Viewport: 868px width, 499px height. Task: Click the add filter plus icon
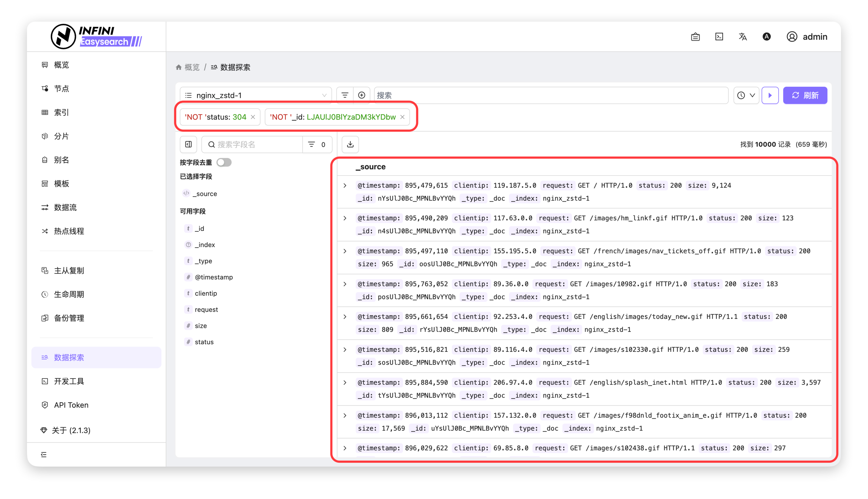361,95
